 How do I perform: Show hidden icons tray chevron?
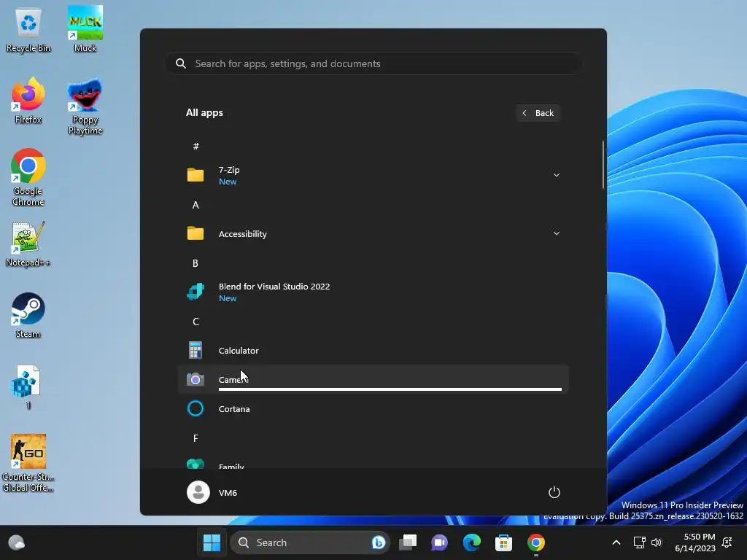pos(616,542)
